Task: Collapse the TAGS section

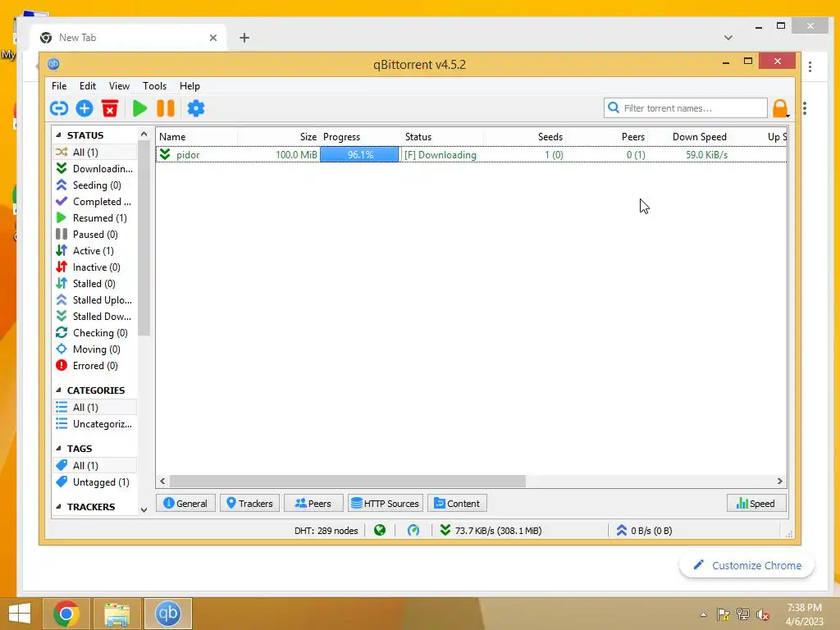Action: pos(58,449)
